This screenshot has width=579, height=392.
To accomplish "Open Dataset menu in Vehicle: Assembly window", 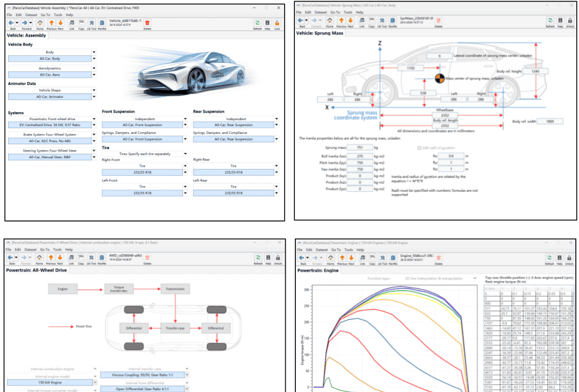I will point(31,15).
